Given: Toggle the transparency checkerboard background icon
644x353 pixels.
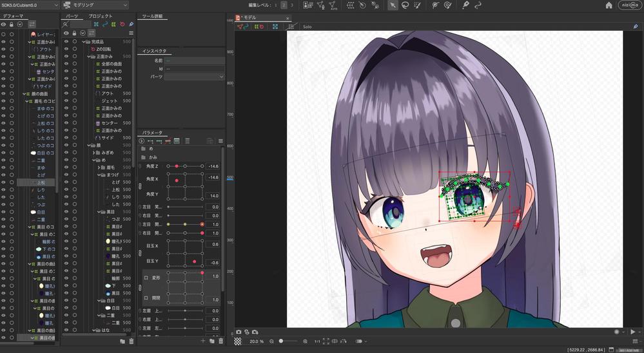Looking at the screenshot, I should (x=238, y=341).
